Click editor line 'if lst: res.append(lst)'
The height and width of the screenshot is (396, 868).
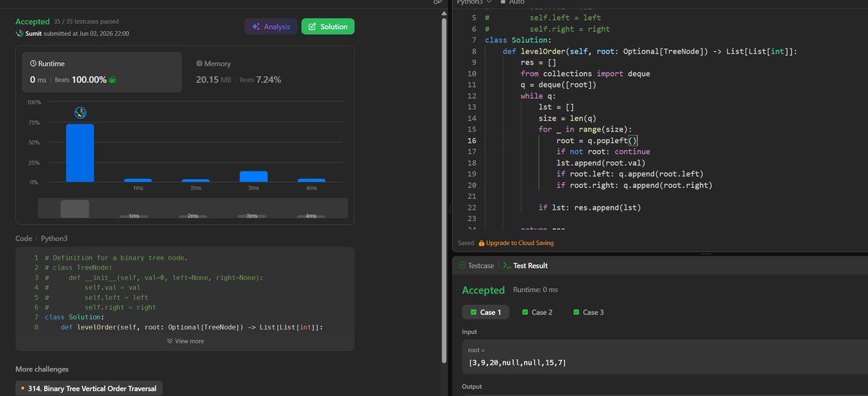click(590, 207)
